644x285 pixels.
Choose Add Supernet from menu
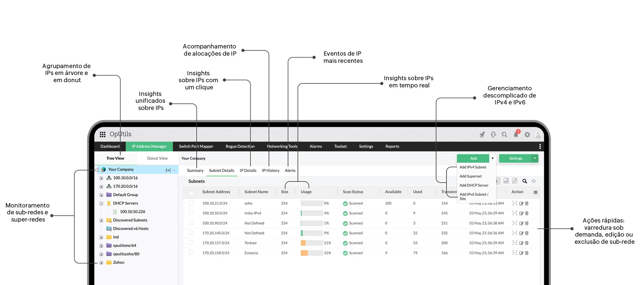(x=477, y=176)
